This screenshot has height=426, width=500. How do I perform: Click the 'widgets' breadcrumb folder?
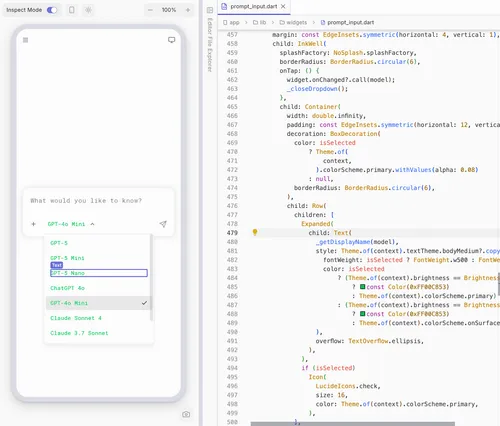[x=293, y=22]
